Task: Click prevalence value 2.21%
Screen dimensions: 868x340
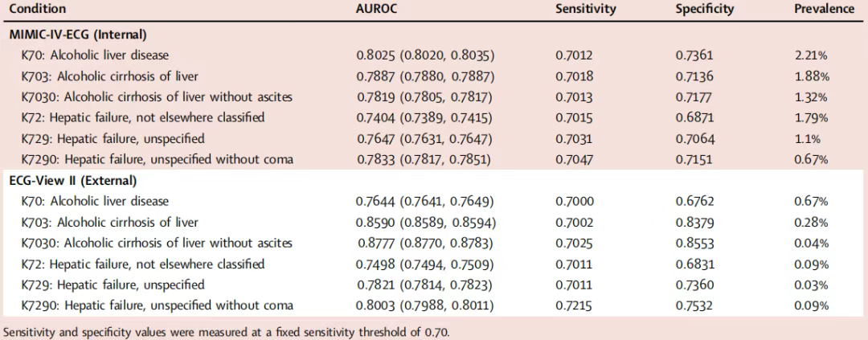Action: point(810,55)
